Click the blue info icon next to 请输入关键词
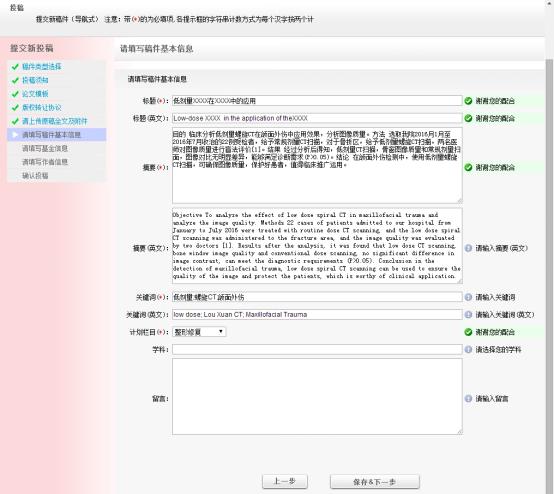554x494 pixels. point(468,297)
